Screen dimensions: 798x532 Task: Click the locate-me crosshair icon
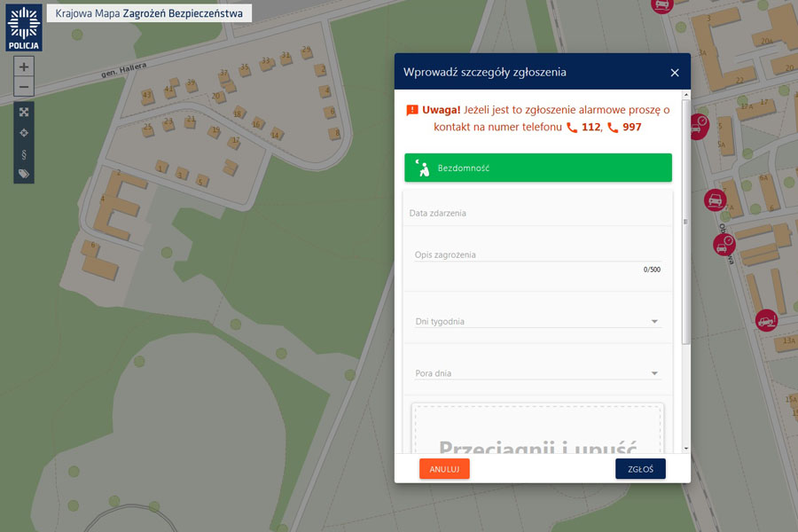24,132
